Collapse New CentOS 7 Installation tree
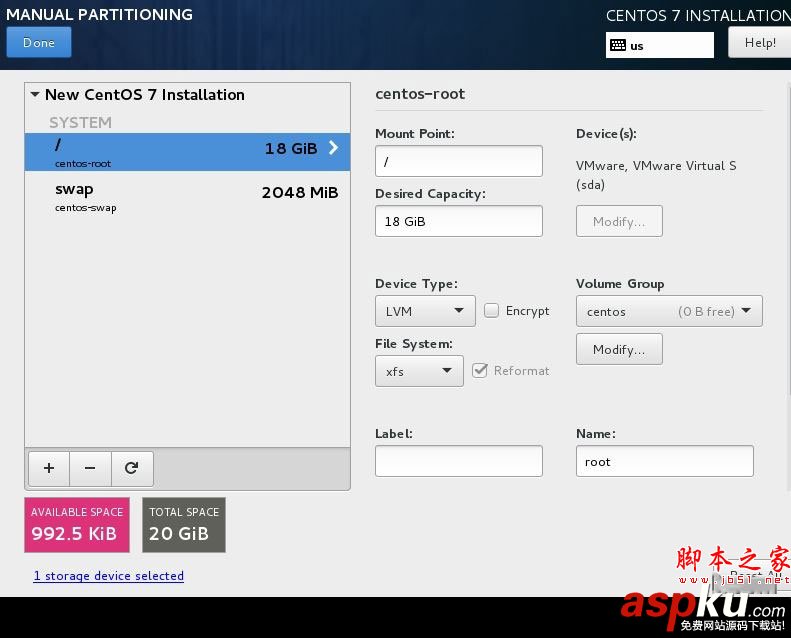Screen dimensions: 791x638 tap(35, 94)
